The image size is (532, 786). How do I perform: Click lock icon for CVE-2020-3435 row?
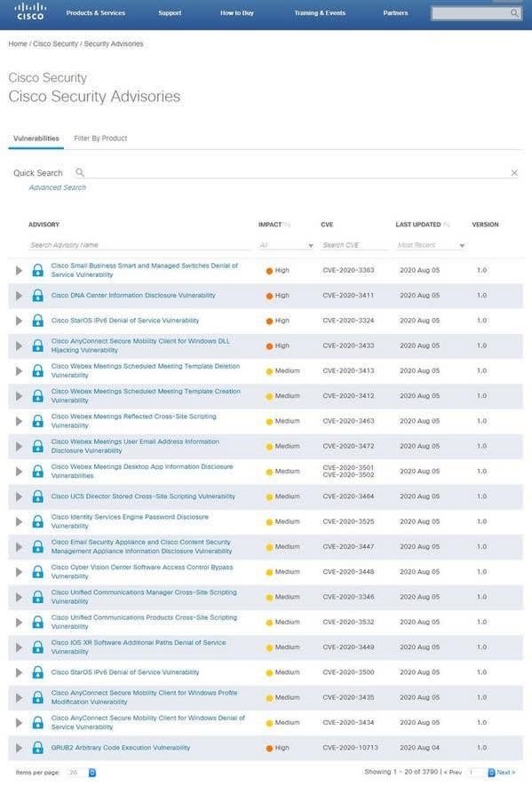pos(37,697)
